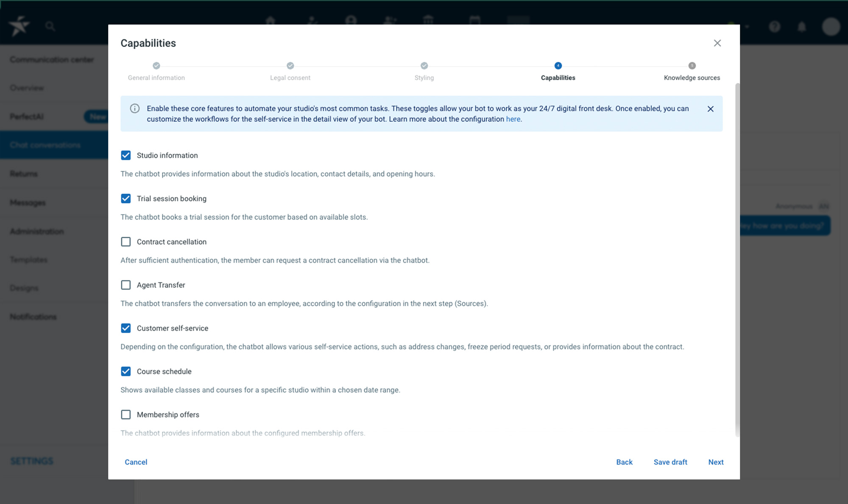
Task: Enable the Contract cancellation checkbox
Action: coord(126,242)
